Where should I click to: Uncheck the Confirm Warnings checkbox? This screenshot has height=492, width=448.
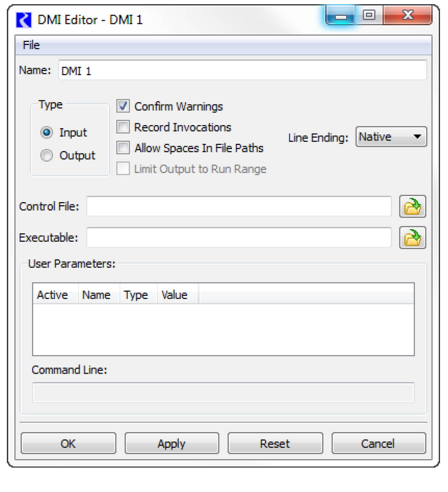click(x=123, y=106)
